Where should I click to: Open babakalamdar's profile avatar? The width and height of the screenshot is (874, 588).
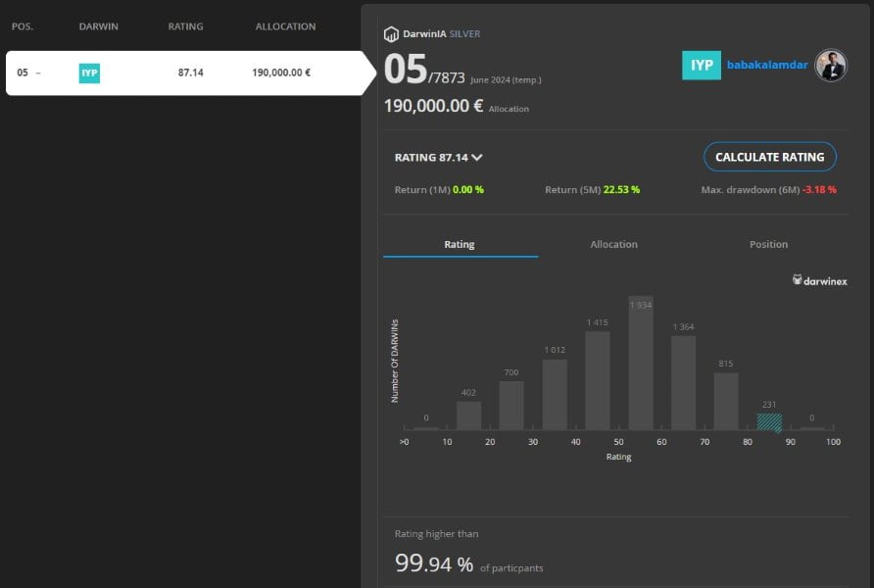[831, 66]
